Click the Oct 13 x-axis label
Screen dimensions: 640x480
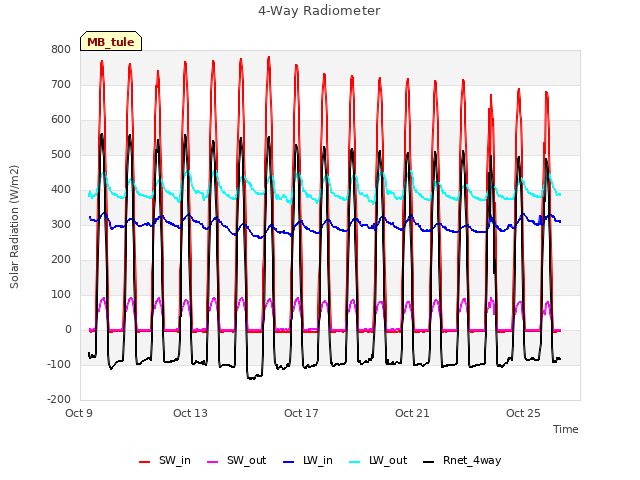tap(190, 413)
